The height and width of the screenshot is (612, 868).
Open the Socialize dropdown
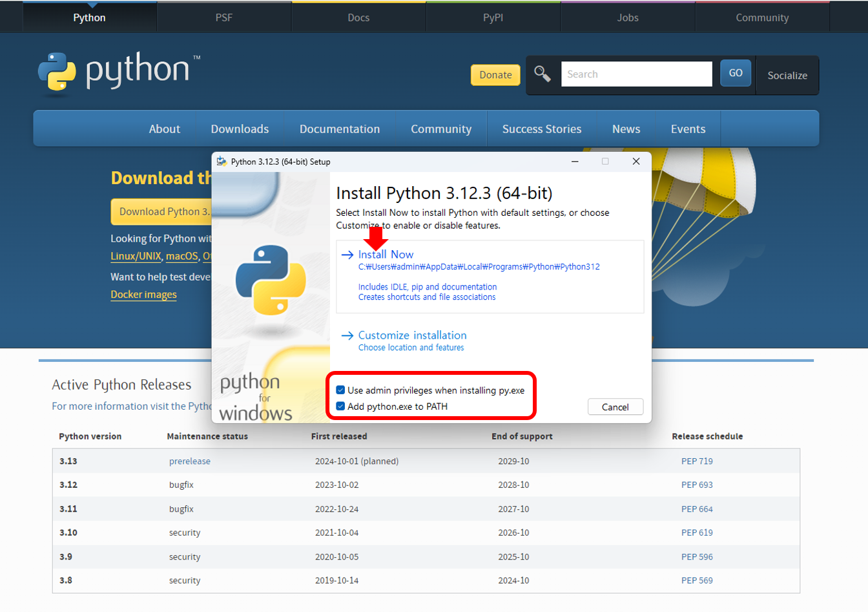click(x=787, y=75)
